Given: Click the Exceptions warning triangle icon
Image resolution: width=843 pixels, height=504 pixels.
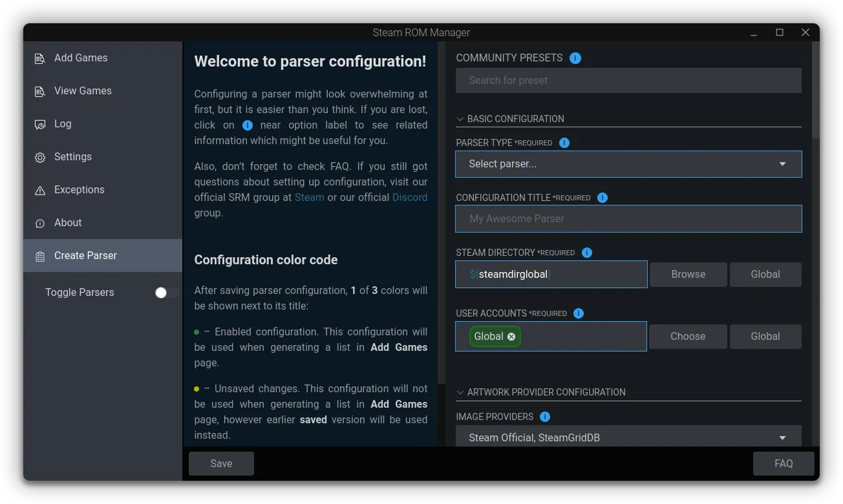Looking at the screenshot, I should pos(40,190).
